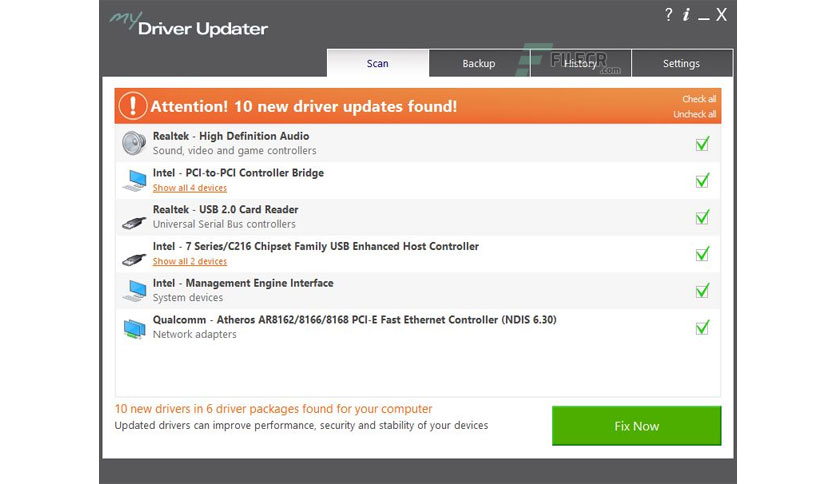Select Realtek - High Definition Audio text

point(231,136)
